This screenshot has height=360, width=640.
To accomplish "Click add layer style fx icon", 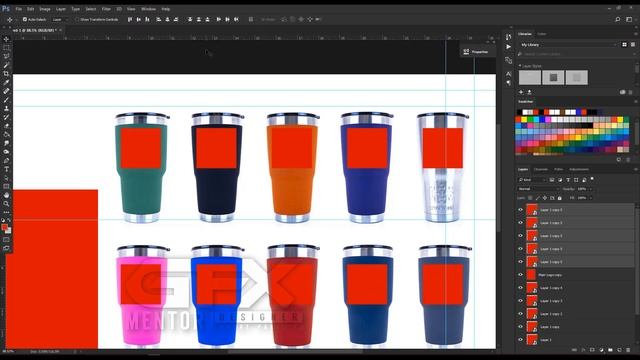I will tap(583, 350).
